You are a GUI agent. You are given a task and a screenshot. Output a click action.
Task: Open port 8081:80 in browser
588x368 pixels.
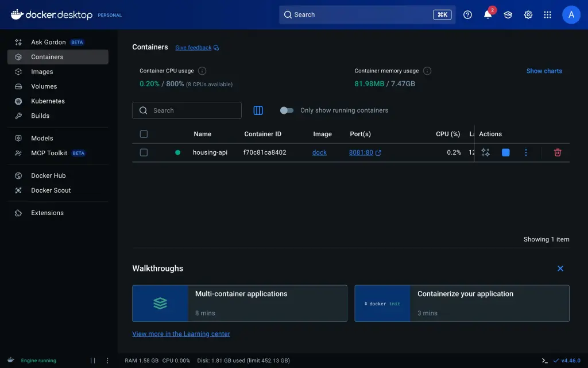[365, 152]
